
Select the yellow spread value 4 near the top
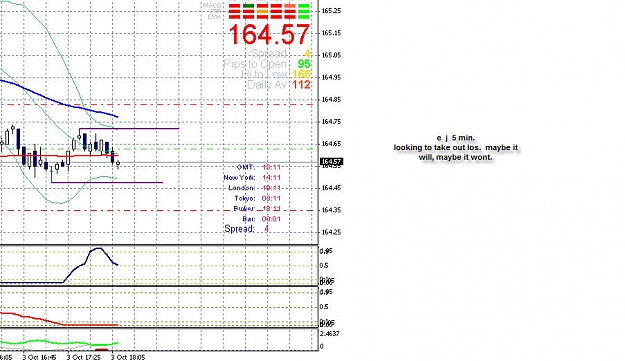[307, 53]
